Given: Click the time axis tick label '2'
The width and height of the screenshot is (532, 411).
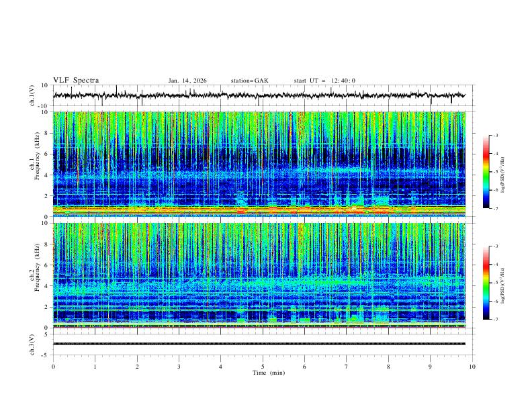Looking at the screenshot, I should pos(137,367).
